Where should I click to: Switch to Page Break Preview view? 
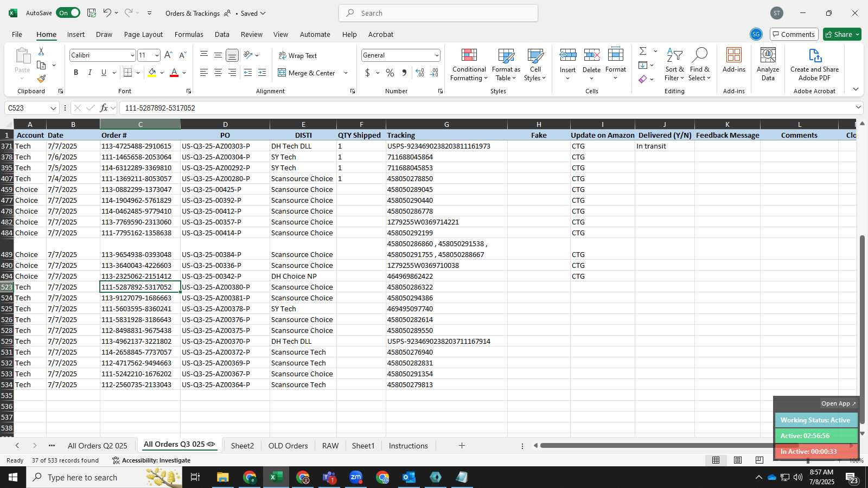pyautogui.click(x=759, y=460)
